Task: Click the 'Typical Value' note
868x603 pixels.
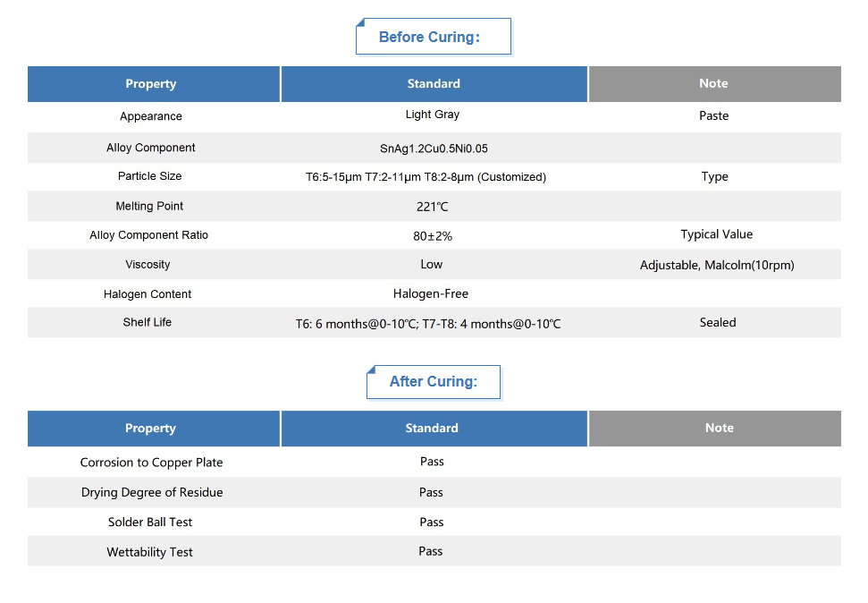Action: click(716, 234)
